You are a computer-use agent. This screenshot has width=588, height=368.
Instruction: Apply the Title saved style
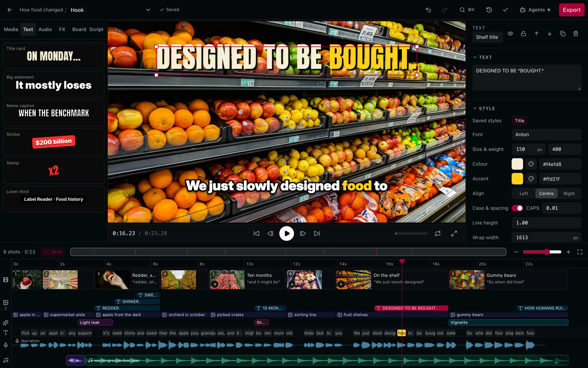(519, 121)
